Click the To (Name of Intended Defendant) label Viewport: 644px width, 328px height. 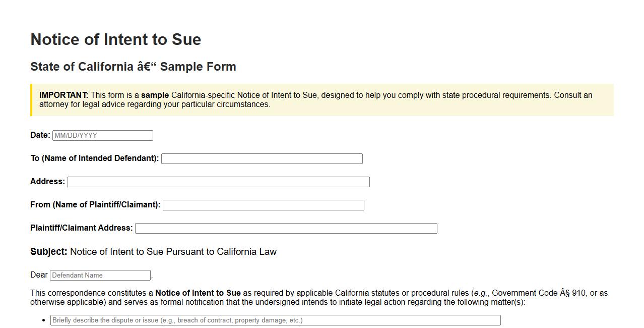point(94,158)
